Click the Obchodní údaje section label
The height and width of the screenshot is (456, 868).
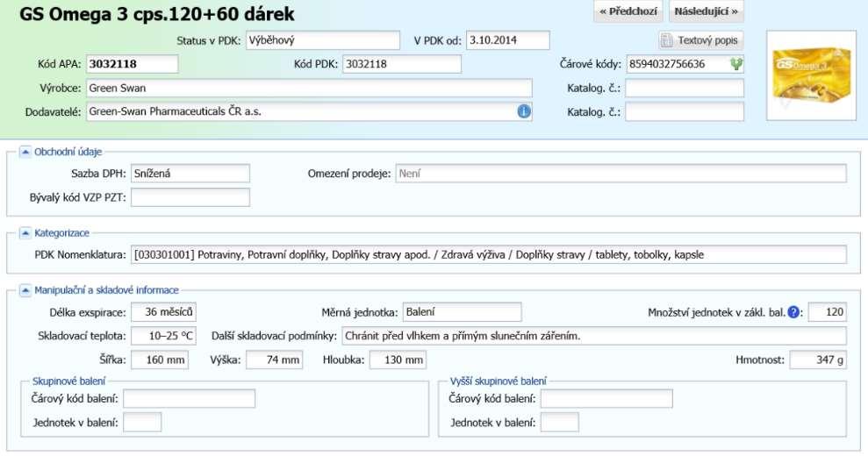tap(68, 152)
